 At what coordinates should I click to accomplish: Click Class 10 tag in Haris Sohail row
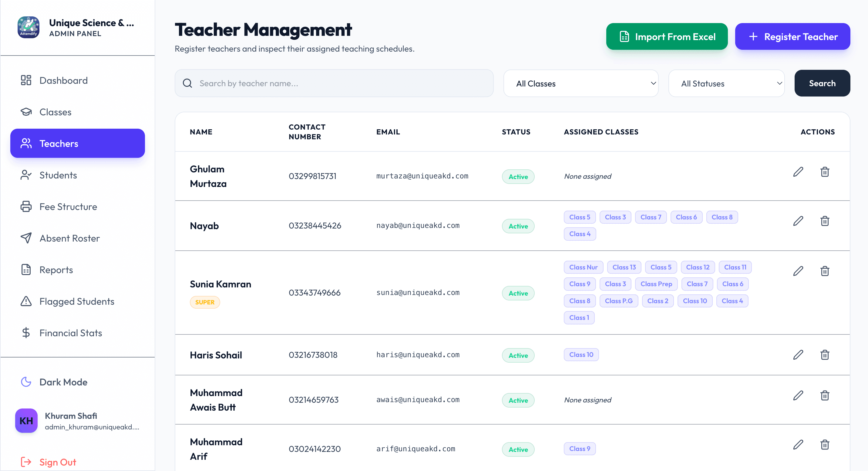(x=581, y=355)
